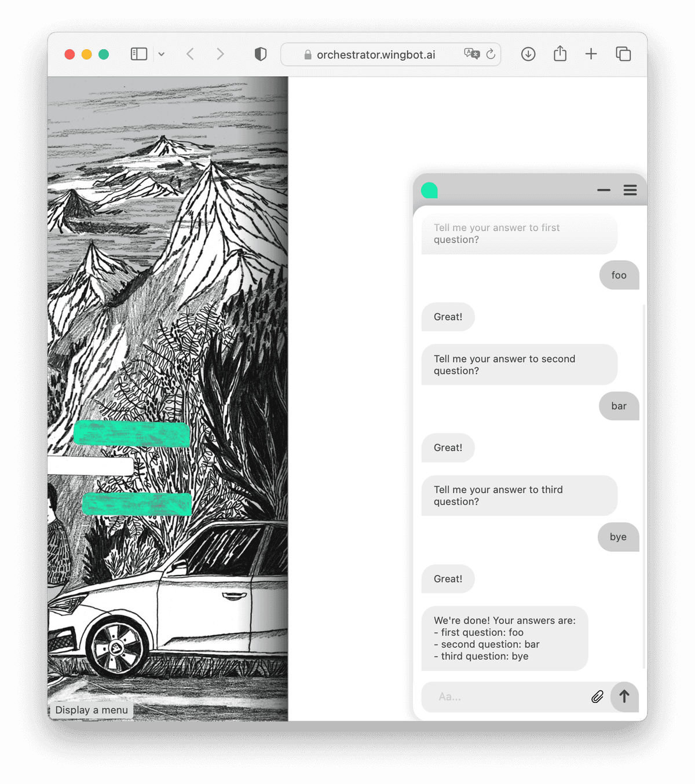This screenshot has height=784, width=695.
Task: Click the green chatbot avatar circle
Action: (x=429, y=190)
